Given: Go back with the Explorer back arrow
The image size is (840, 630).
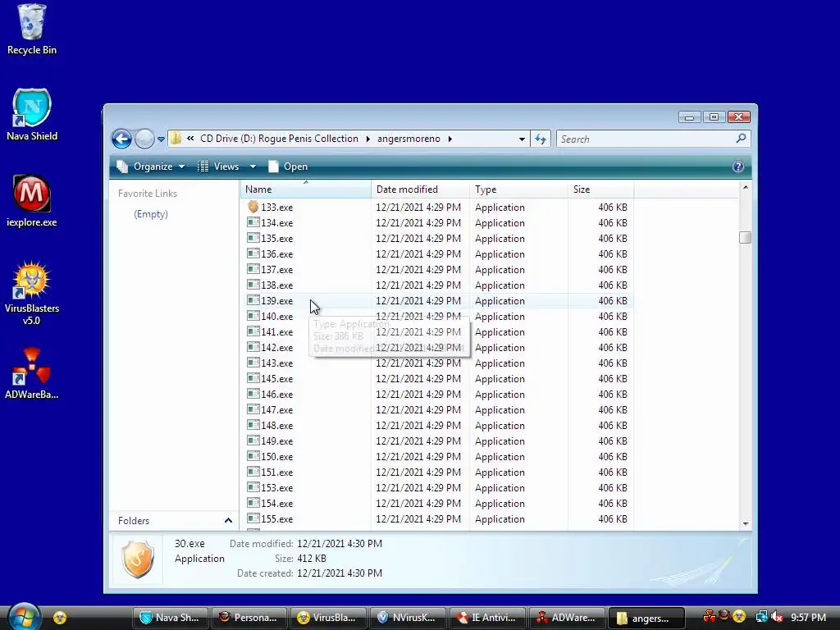Looking at the screenshot, I should point(121,139).
